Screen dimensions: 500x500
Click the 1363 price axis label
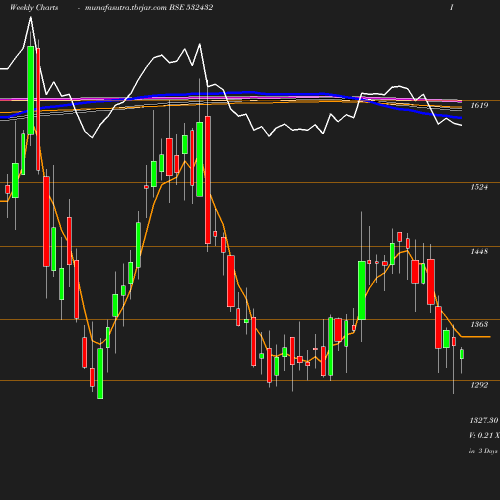479,324
